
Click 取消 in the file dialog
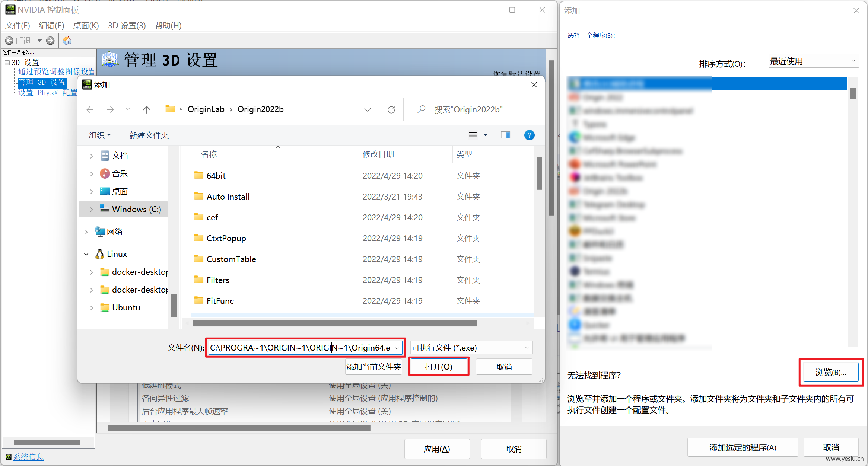coord(504,367)
